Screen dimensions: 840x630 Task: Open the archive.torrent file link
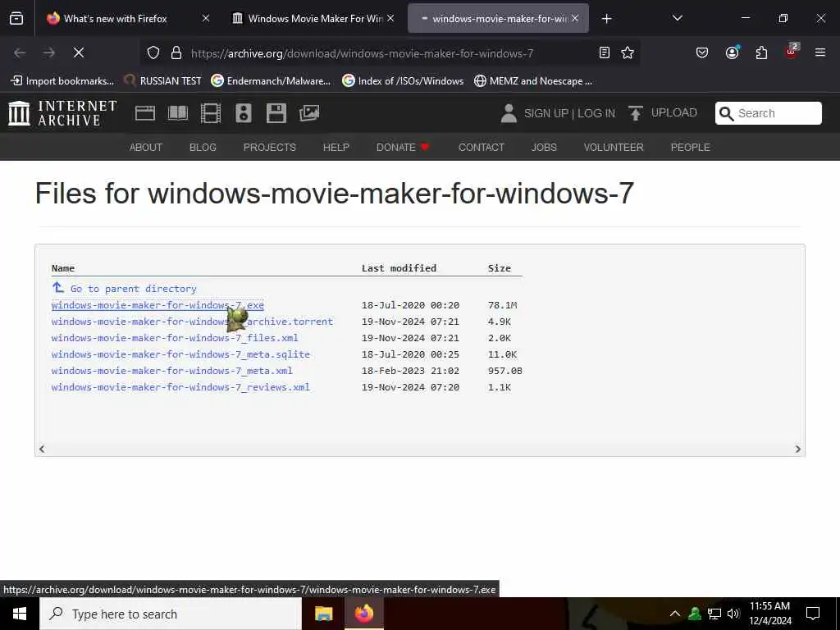tap(192, 322)
